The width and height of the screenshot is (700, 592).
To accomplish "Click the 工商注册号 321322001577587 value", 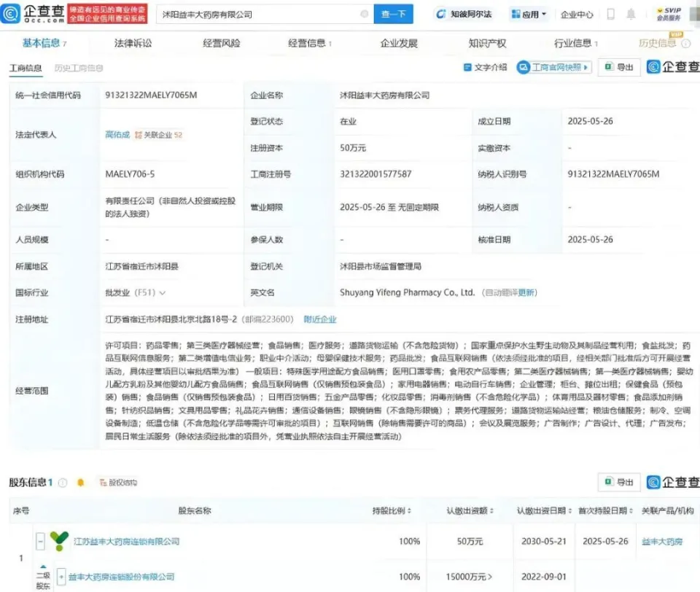I will pos(376,174).
